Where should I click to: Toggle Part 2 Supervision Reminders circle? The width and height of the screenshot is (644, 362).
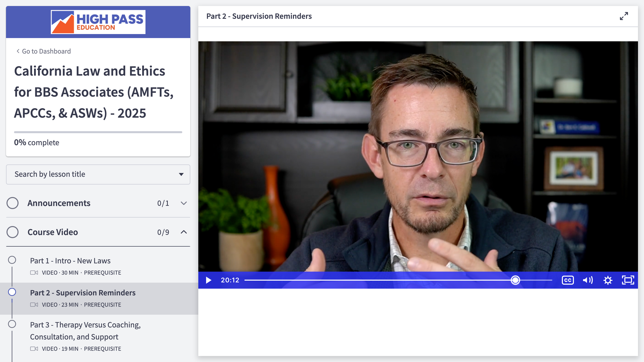coord(12,292)
